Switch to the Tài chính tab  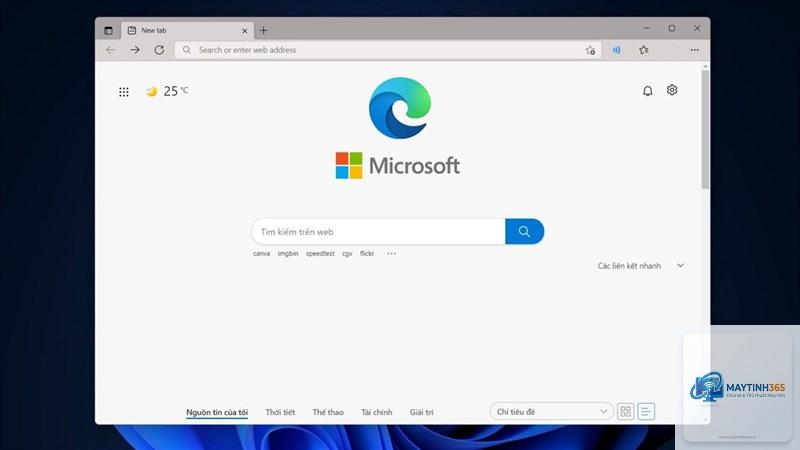[377, 412]
